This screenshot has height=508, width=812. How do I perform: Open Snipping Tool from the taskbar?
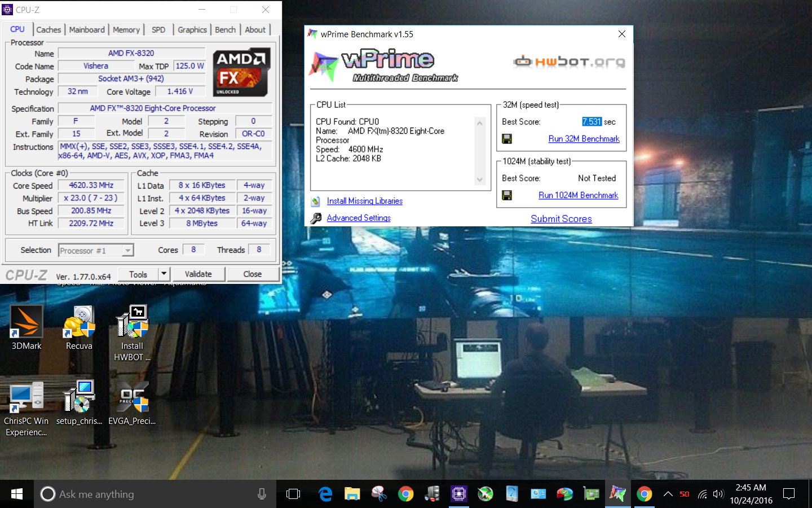[x=379, y=494]
